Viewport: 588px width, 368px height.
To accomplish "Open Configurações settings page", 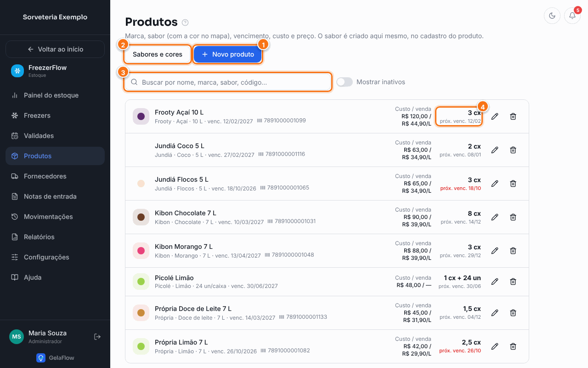I will click(55, 257).
